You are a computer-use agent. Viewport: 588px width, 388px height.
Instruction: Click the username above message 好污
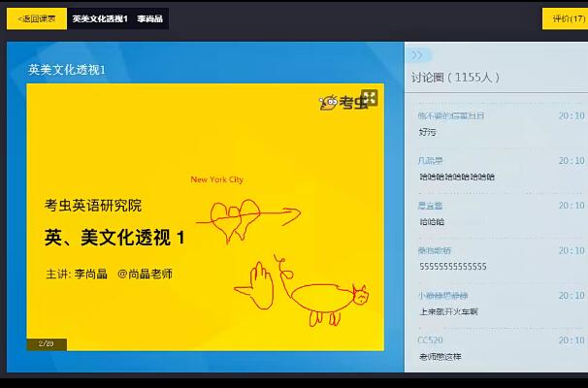click(451, 115)
